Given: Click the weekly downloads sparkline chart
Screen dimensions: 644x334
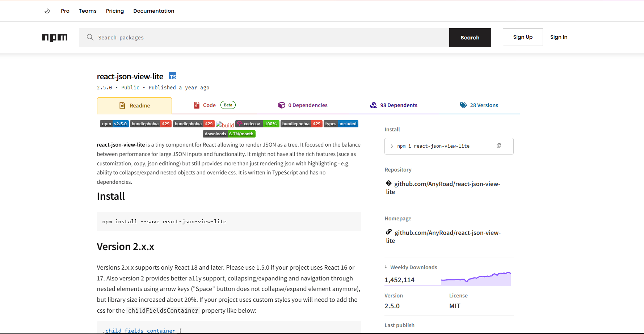Looking at the screenshot, I should (x=476, y=279).
